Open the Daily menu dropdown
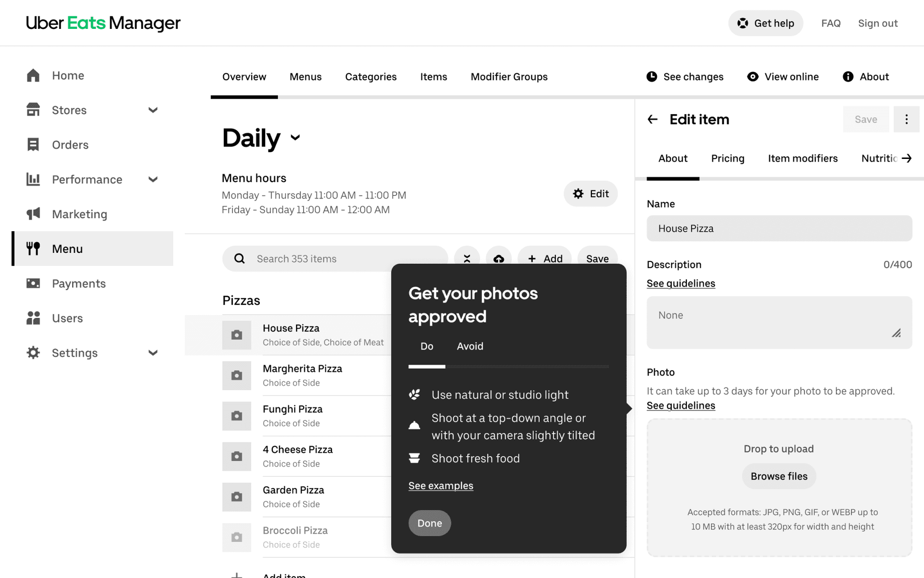The height and width of the screenshot is (578, 924). (x=295, y=138)
